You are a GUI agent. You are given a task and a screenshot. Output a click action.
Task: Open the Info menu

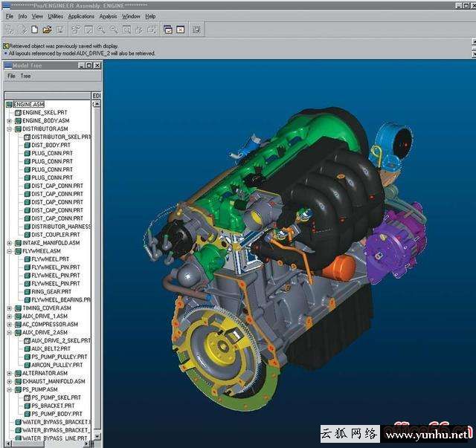point(23,16)
